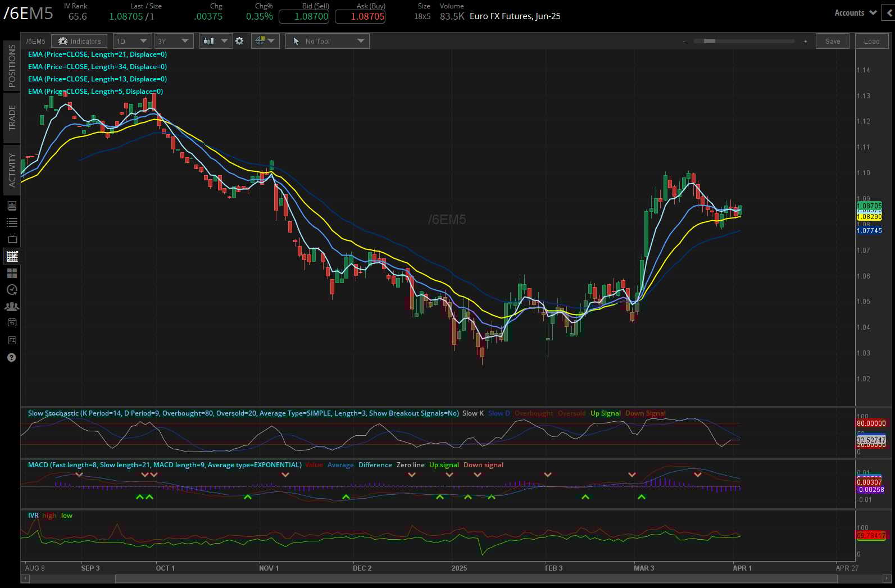
Task: Click the MAR 3 date axis label
Action: click(x=644, y=568)
